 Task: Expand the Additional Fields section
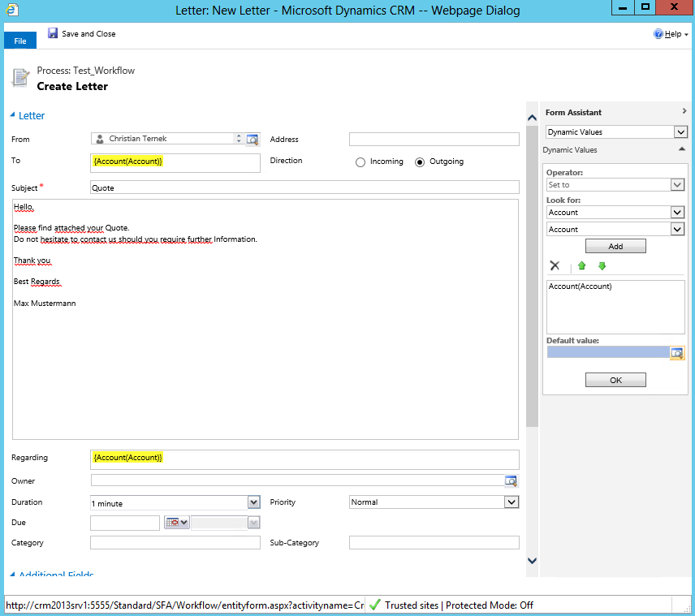(x=12, y=575)
